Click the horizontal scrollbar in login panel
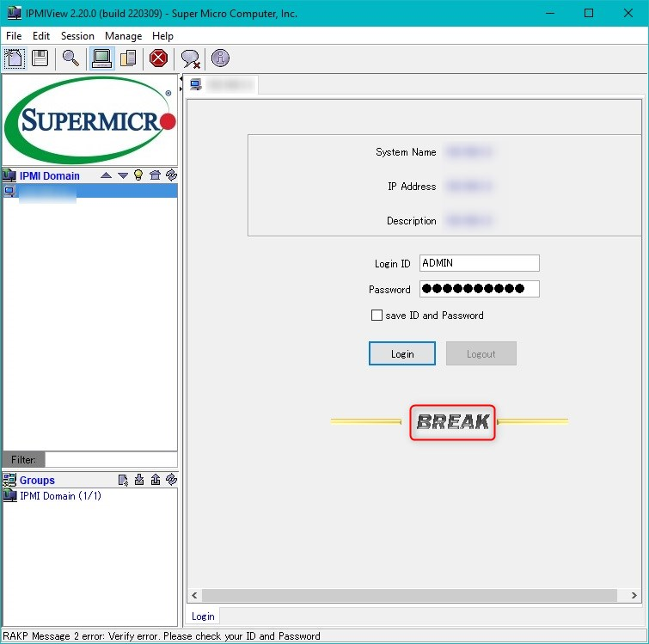Image resolution: width=649 pixels, height=644 pixels. [409, 595]
